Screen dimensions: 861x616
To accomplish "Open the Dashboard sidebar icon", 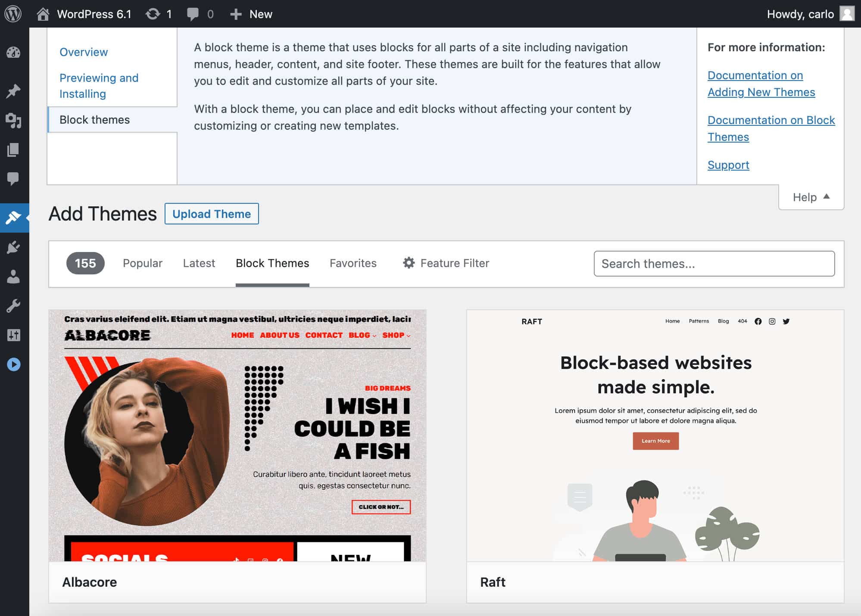I will (x=13, y=53).
